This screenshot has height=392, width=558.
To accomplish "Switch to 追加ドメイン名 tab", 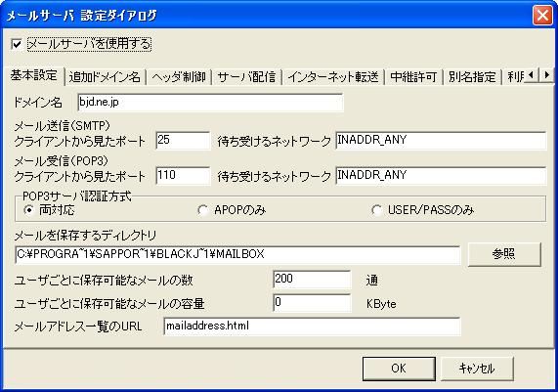I will click(105, 77).
